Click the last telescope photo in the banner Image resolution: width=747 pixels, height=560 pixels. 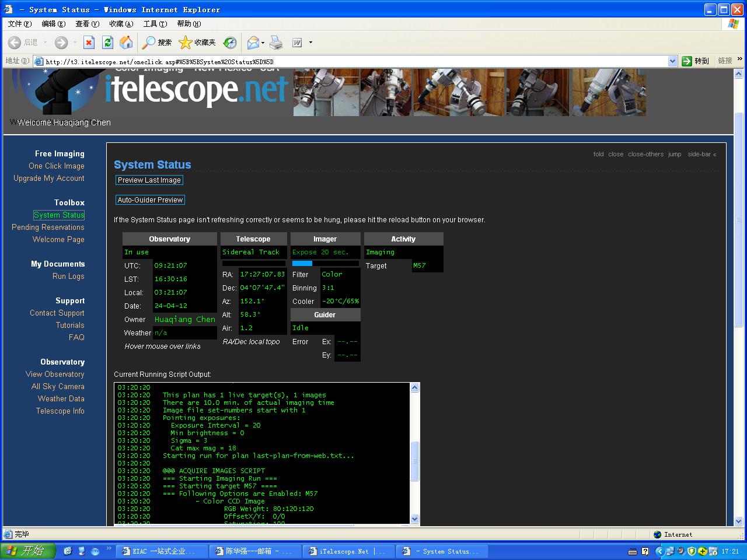(609, 92)
